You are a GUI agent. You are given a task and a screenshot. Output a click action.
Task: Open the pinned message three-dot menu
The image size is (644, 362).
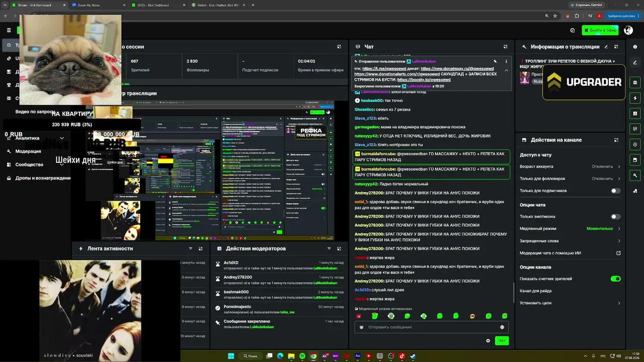click(x=506, y=61)
